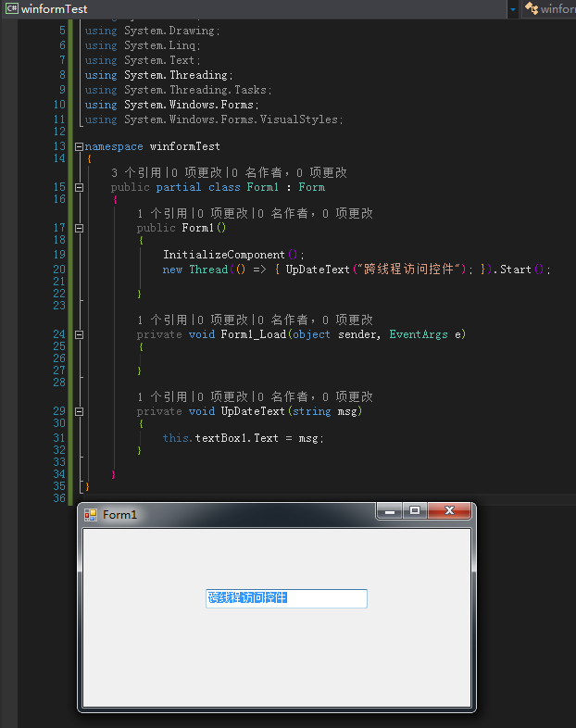Collapse the Form1 class outline
Viewport: 576px width, 728px height.
point(79,188)
